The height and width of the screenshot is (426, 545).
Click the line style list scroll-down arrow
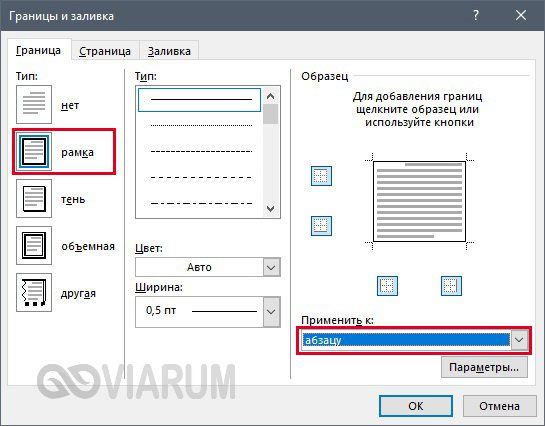pos(271,208)
